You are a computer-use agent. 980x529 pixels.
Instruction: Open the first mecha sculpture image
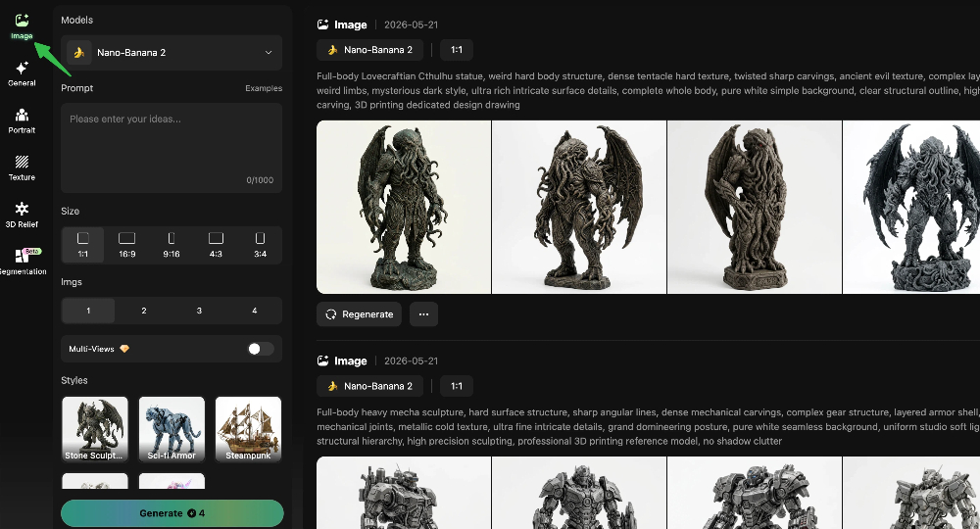404,493
